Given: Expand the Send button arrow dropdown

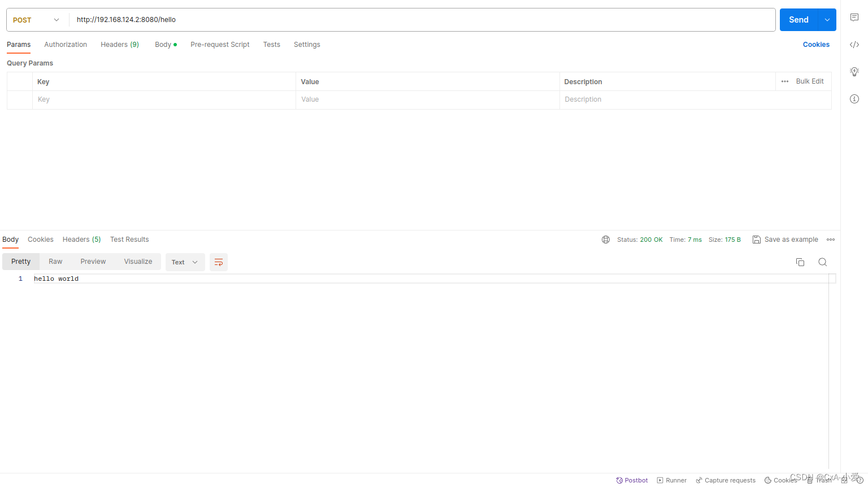Looking at the screenshot, I should (x=827, y=20).
